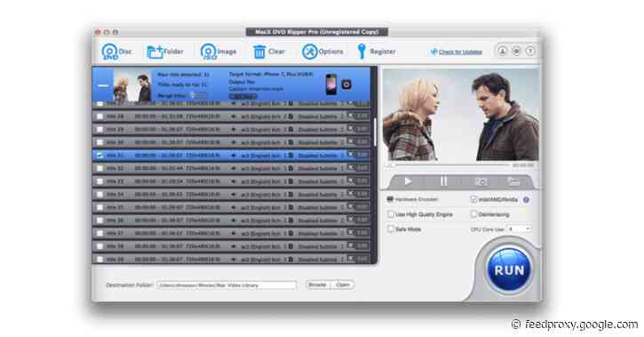Screen dimensions: 644x337
Task: Open the subtitle dropdown on title 35
Action: (x=321, y=207)
